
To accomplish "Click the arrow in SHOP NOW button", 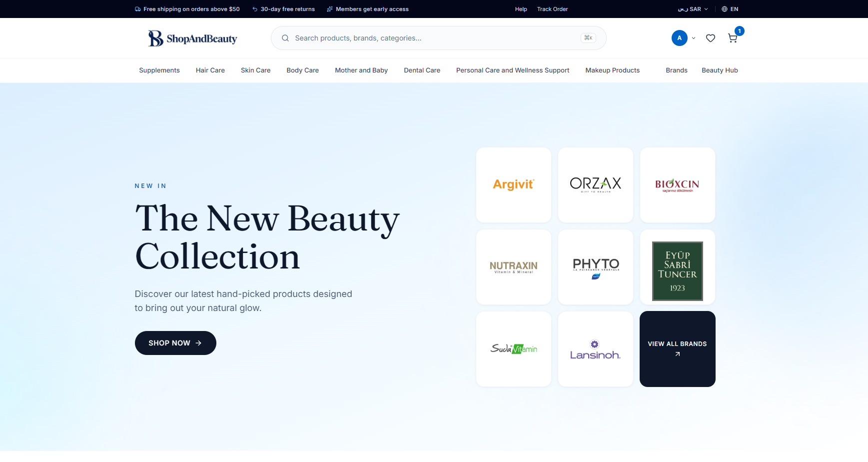I will click(x=198, y=343).
